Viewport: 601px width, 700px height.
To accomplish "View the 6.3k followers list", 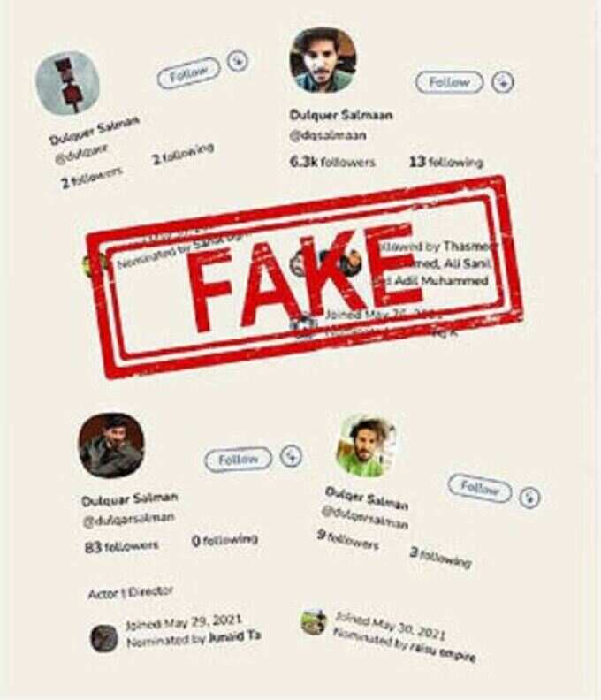I will 332,162.
